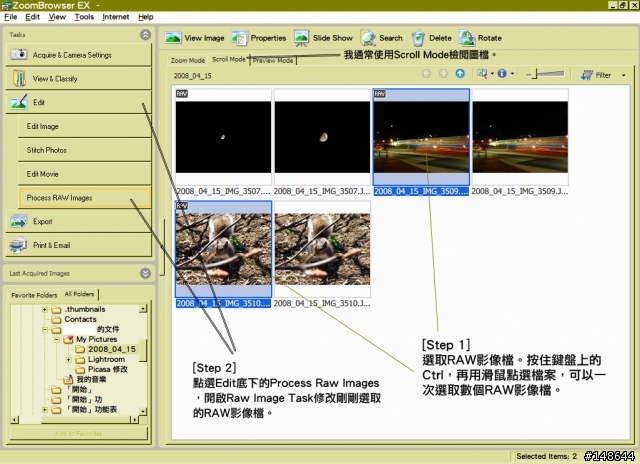Click the Filter funnel icon
The height and width of the screenshot is (464, 640).
pos(587,75)
